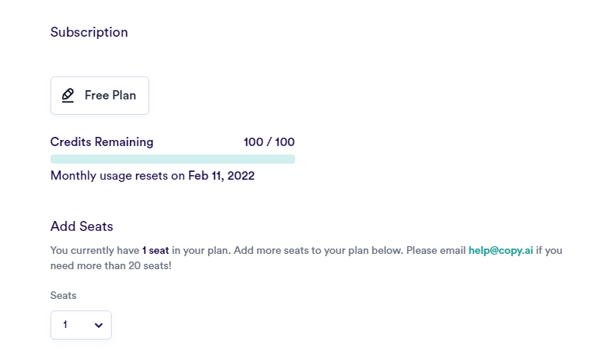The image size is (605, 364).
Task: Click the Subscription heading
Action: [x=89, y=32]
